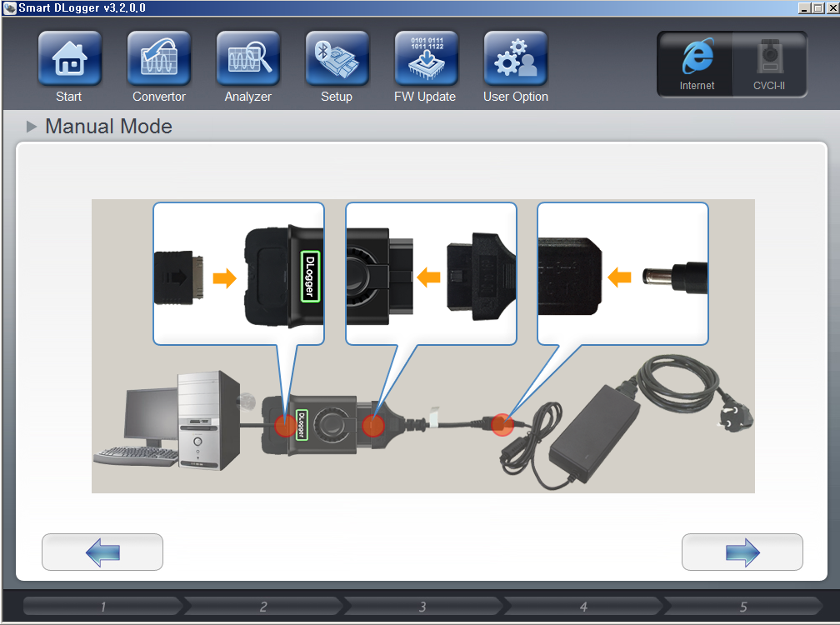Click the red hotspot on power plug
The width and height of the screenshot is (840, 625).
point(502,425)
